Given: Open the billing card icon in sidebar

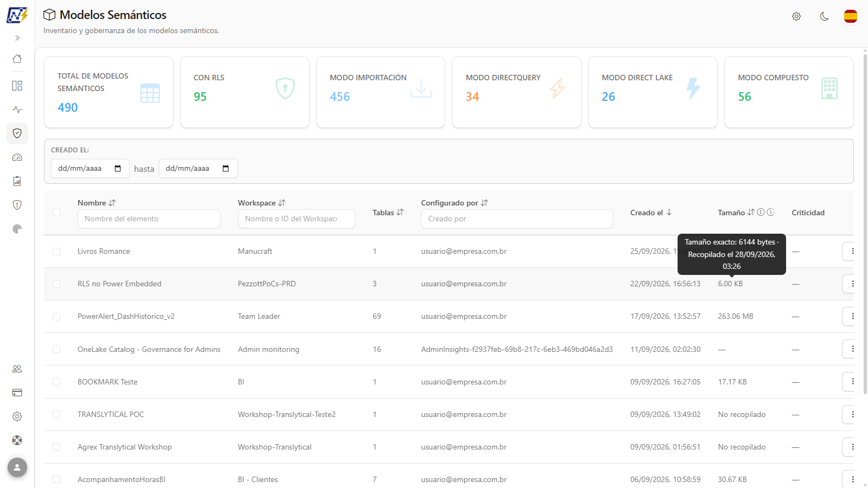Looking at the screenshot, I should click(17, 393).
